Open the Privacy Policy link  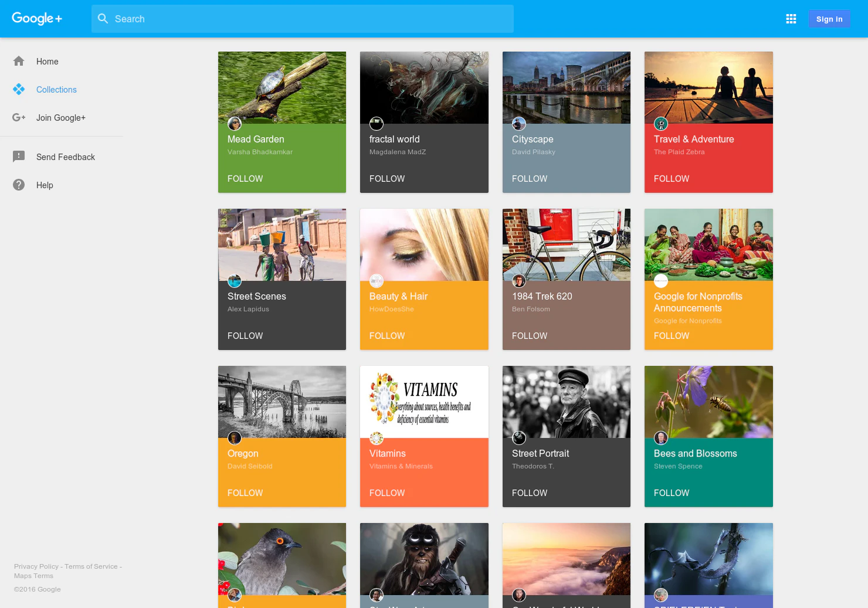[36, 566]
